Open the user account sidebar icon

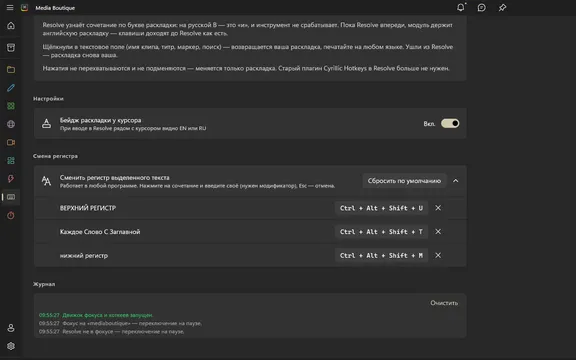click(11, 328)
